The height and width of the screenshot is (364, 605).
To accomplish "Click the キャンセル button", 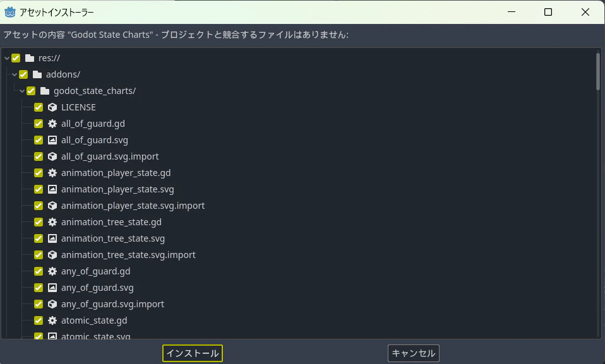I will coord(414,353).
